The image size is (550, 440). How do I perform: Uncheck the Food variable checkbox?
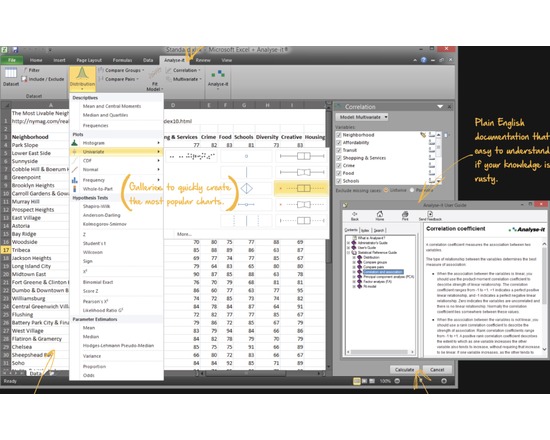[339, 173]
